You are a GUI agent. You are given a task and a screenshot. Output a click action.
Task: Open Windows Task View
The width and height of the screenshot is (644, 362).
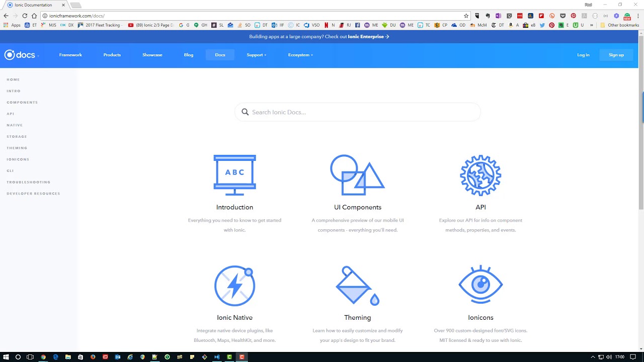30,357
